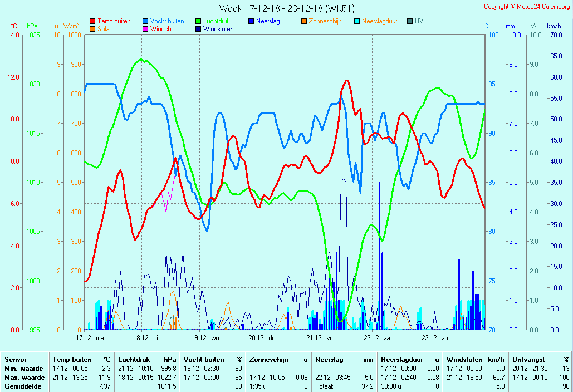This screenshot has height=392, width=573.
Task: Click the 23.12. zo date marker
Action: tap(434, 337)
